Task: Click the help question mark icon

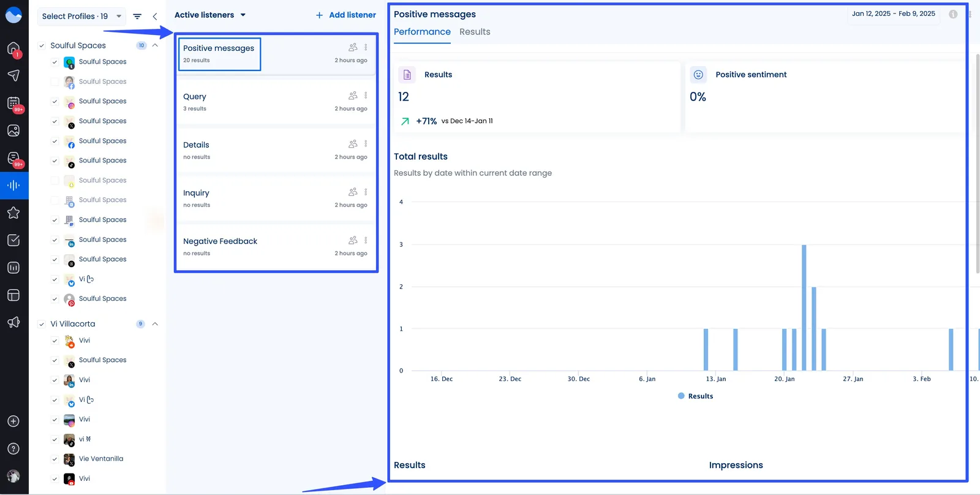Action: click(x=13, y=448)
